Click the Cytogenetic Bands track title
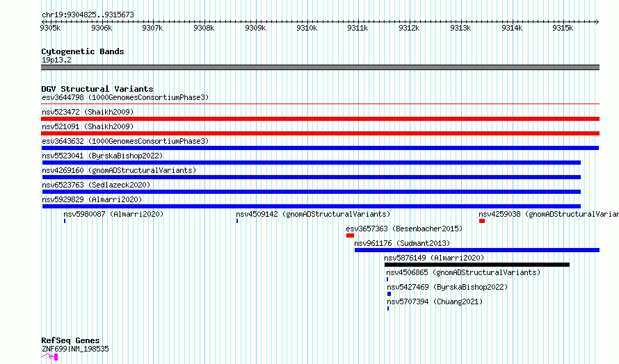 click(x=83, y=51)
